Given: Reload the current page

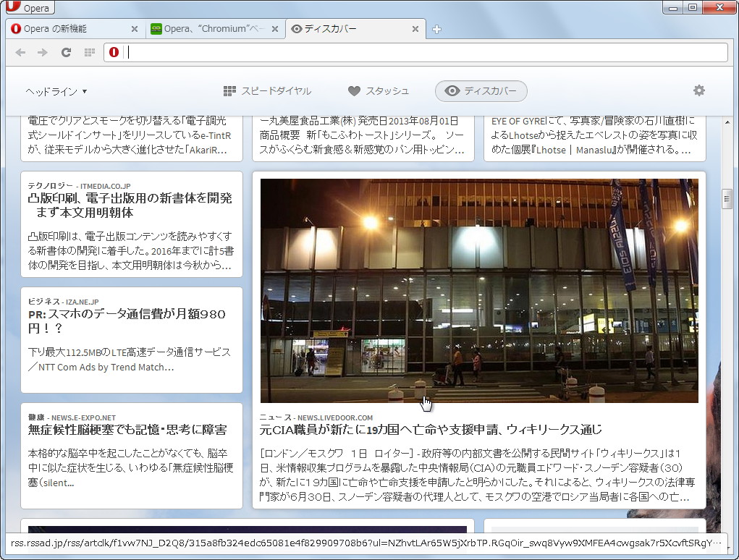Looking at the screenshot, I should coord(65,52).
